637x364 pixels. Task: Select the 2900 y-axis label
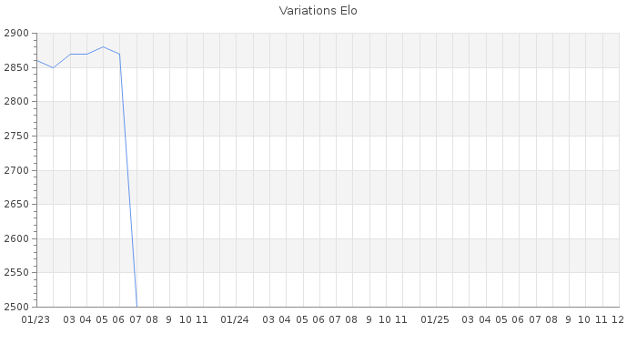(16, 34)
